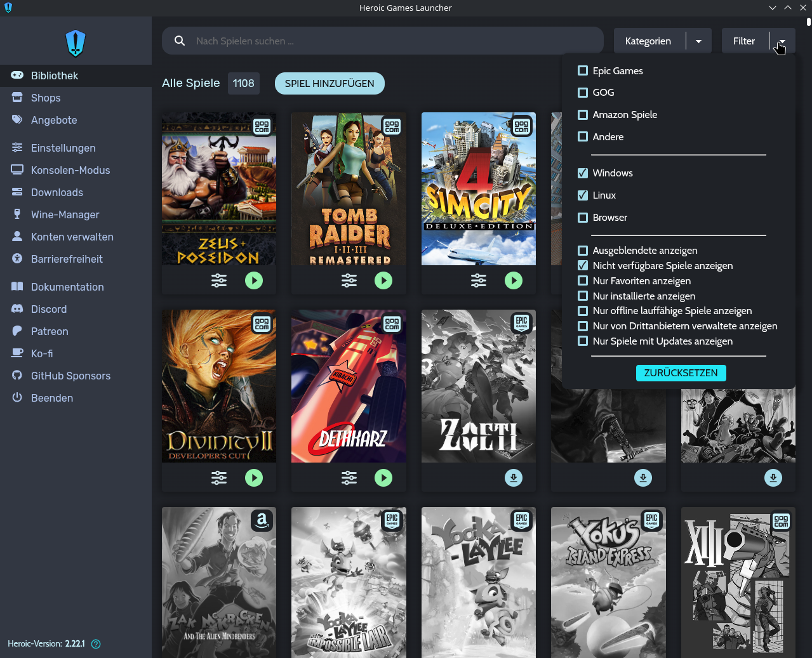Open settings for Zeus + Poseidon
The image size is (812, 658).
[219, 280]
